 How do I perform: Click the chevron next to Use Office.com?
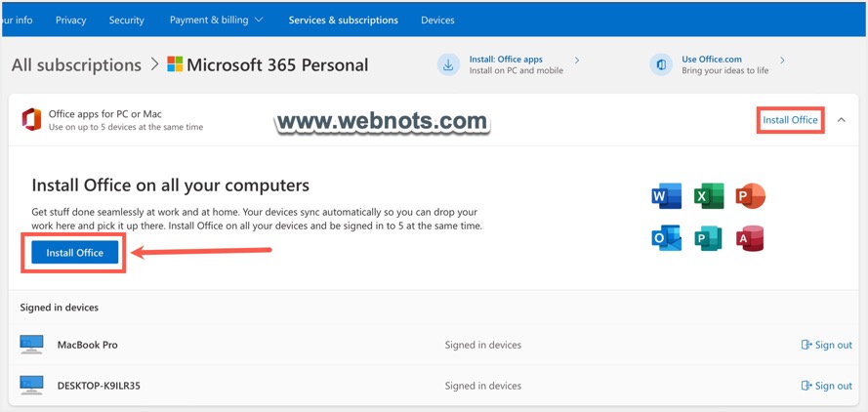tap(782, 60)
